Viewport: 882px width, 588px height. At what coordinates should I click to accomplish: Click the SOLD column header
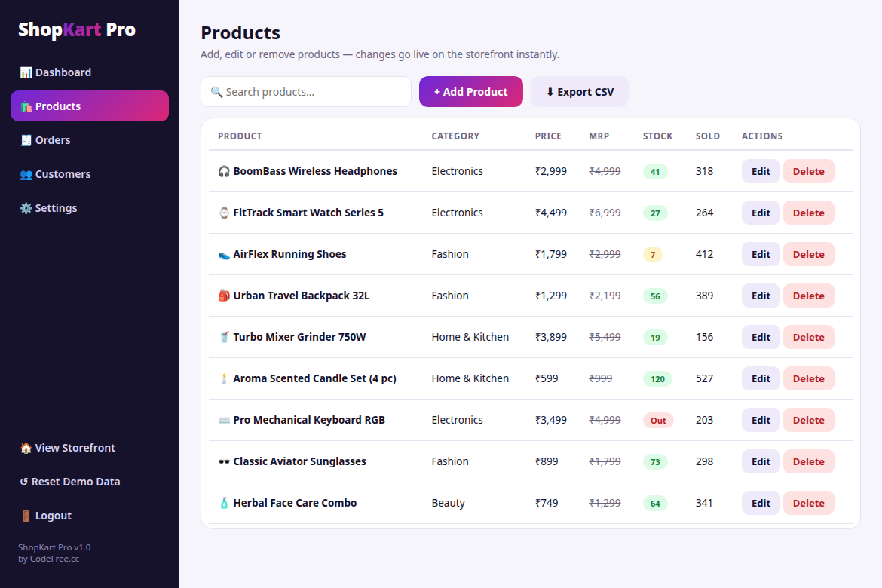click(x=708, y=136)
